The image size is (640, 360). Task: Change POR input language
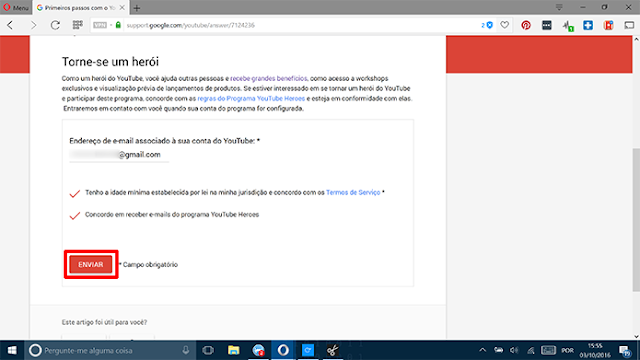(x=567, y=351)
